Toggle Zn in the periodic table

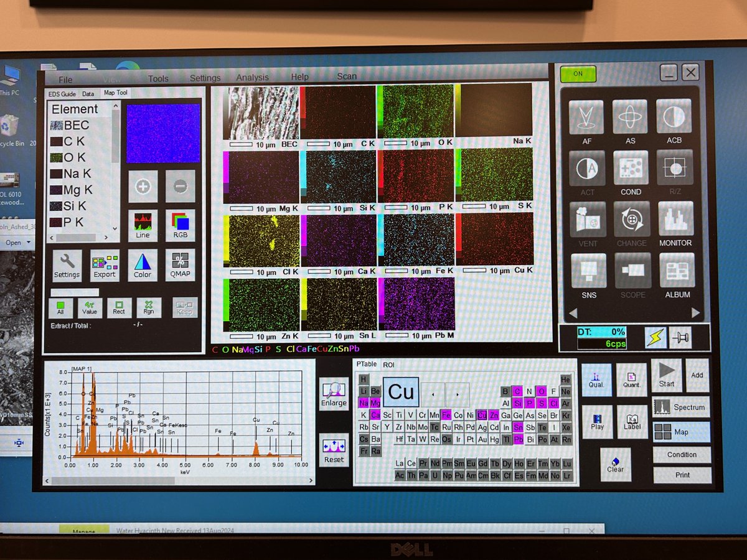click(x=494, y=415)
